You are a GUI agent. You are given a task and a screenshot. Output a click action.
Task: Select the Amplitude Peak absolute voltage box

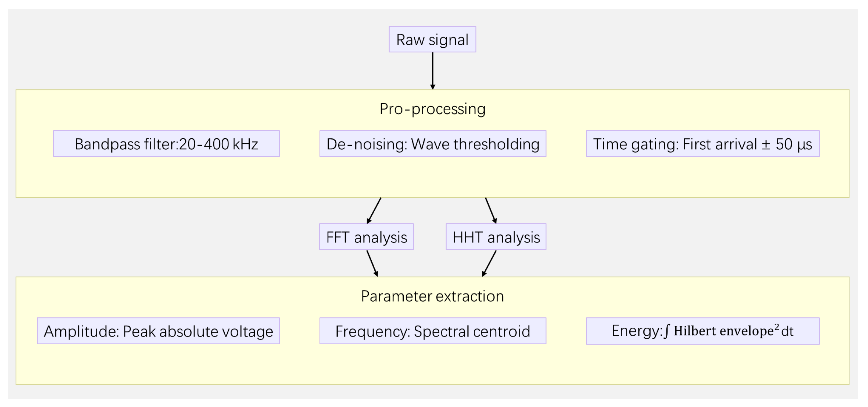click(x=158, y=331)
